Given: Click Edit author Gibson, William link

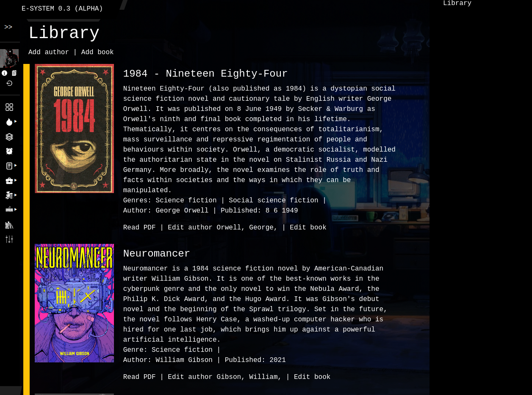Looking at the screenshot, I should [x=224, y=377].
